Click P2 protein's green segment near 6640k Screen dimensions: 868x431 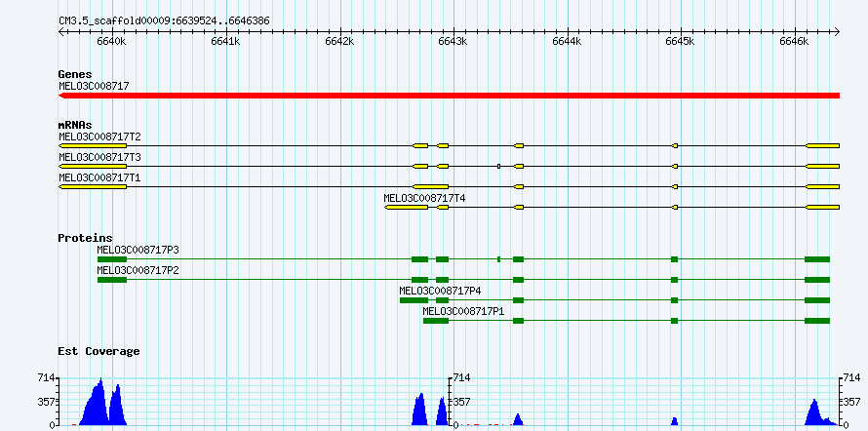pos(112,280)
